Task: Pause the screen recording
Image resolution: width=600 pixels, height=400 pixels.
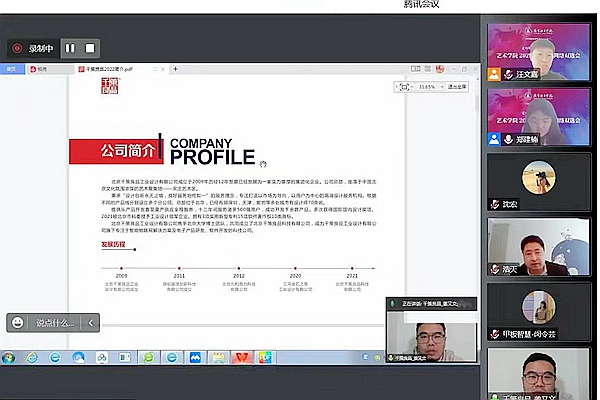Action: [70, 47]
